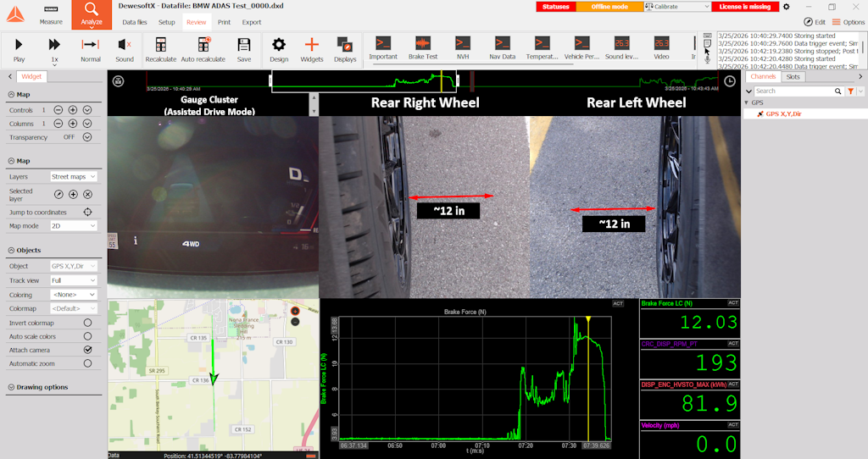868x459 pixels.
Task: Toggle Invert colormap option
Action: pyautogui.click(x=87, y=323)
